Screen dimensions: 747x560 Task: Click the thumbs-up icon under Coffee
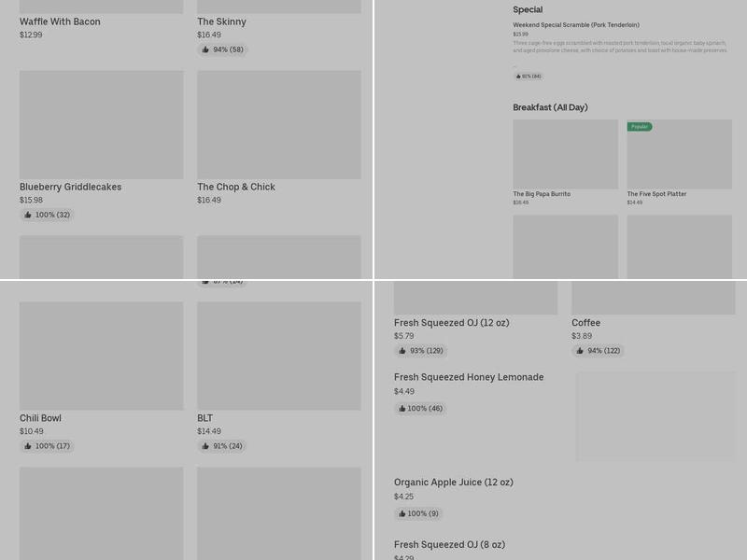(580, 351)
